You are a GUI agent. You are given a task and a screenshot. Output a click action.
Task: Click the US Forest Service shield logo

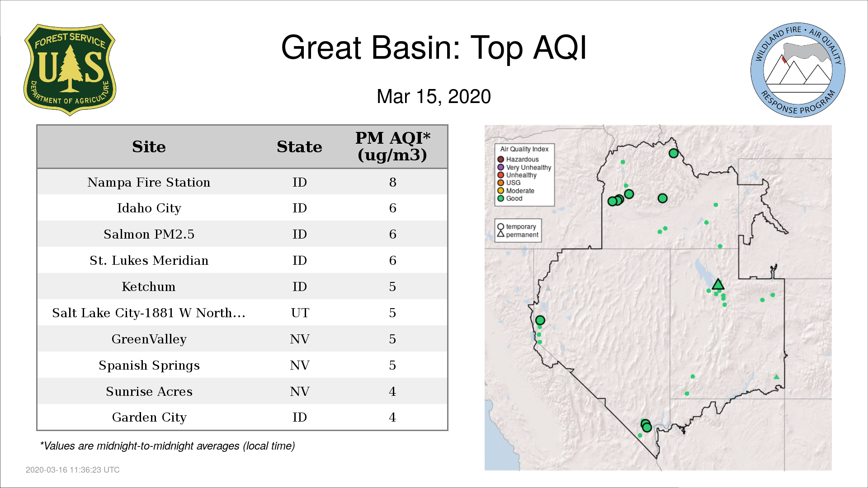click(70, 70)
